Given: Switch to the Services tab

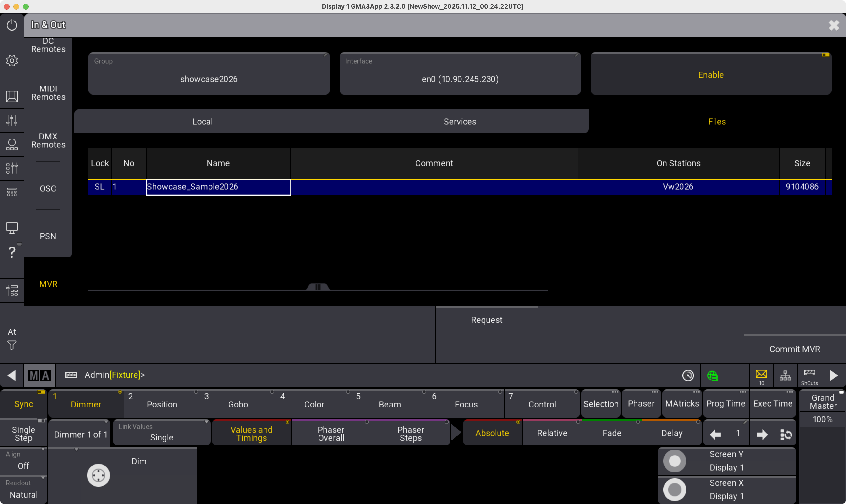Looking at the screenshot, I should click(460, 122).
